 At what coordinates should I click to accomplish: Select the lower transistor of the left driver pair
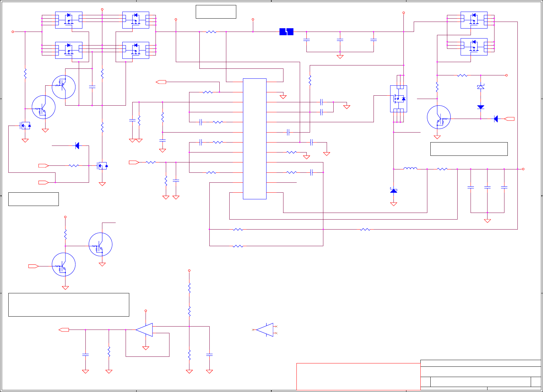coord(44,107)
